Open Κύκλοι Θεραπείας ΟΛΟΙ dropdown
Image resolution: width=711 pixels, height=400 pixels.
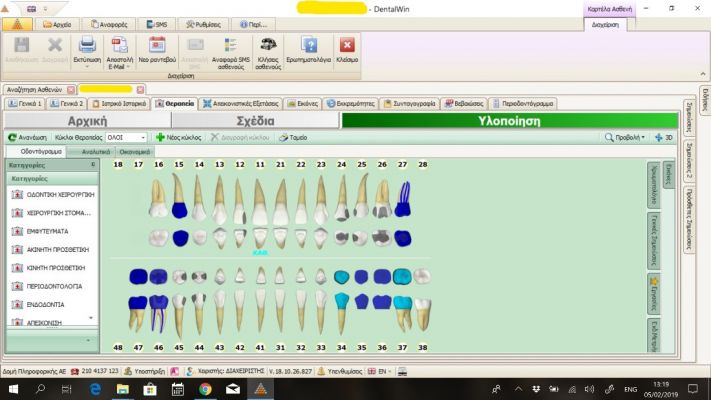coord(126,137)
